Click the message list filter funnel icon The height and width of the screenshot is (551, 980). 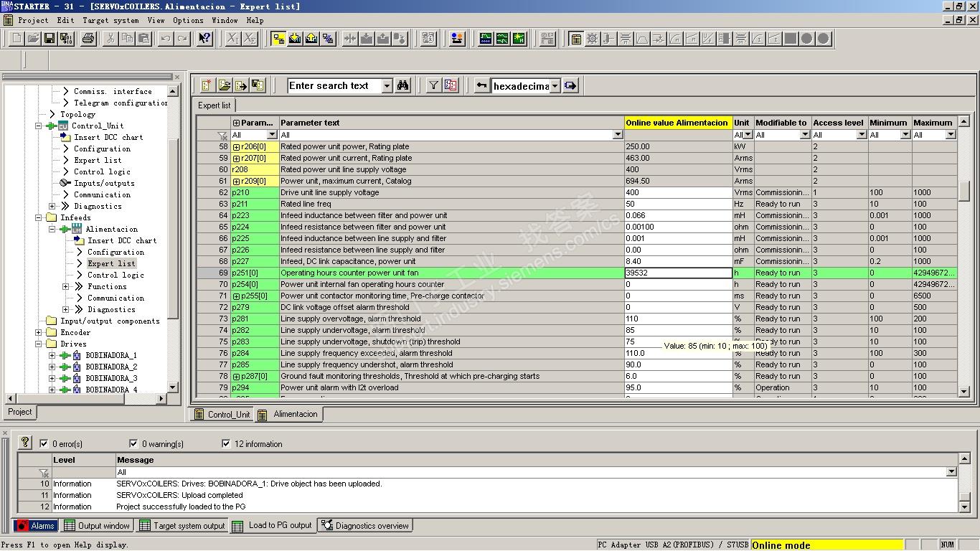[x=44, y=472]
